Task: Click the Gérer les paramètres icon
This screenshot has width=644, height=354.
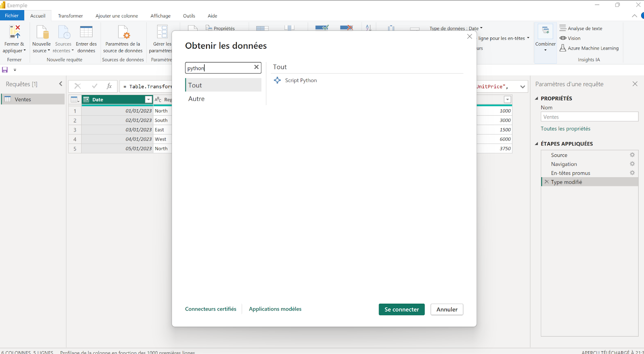Action: tap(162, 32)
